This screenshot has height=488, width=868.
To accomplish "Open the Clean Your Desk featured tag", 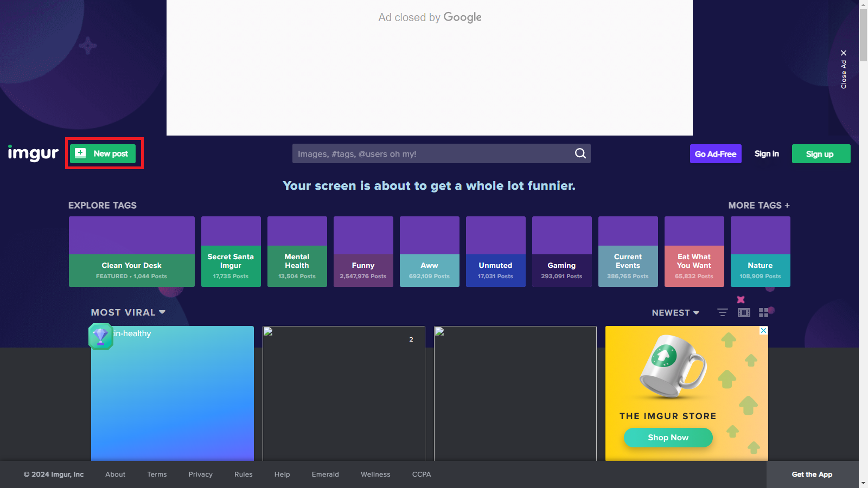I will click(132, 252).
